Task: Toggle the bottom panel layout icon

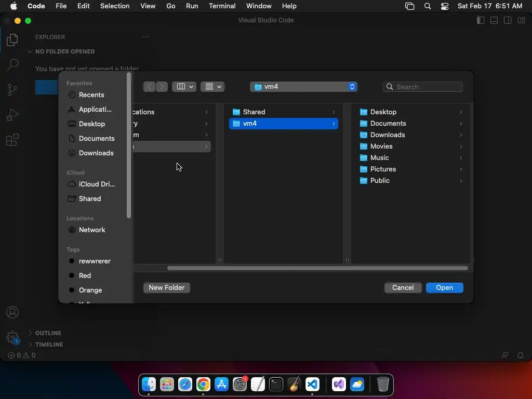Action: [494, 20]
